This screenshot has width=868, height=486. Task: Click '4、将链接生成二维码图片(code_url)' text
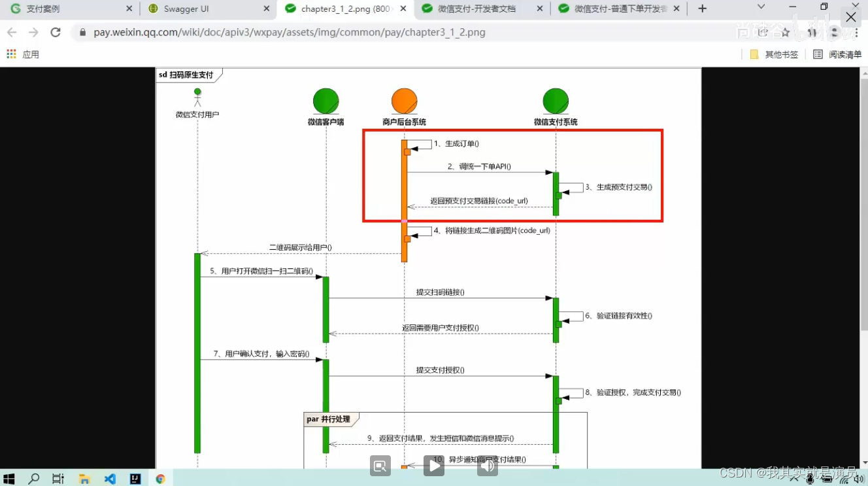[x=492, y=230]
